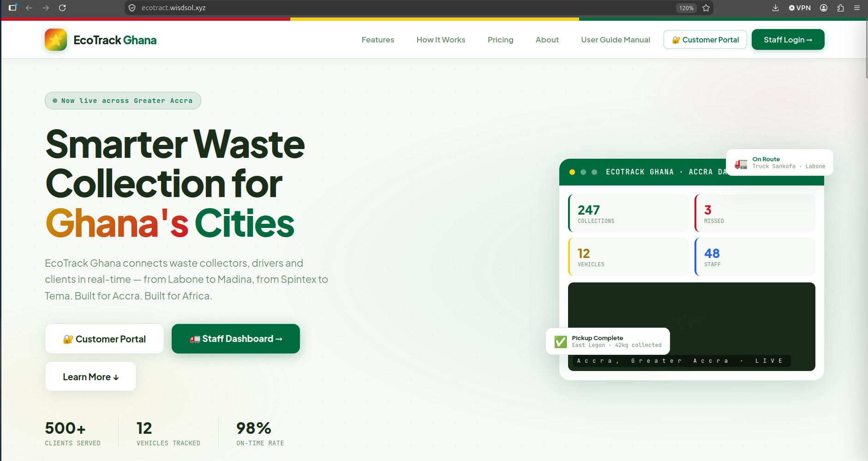
Task: Open the Staff Dashboard button
Action: tap(236, 339)
